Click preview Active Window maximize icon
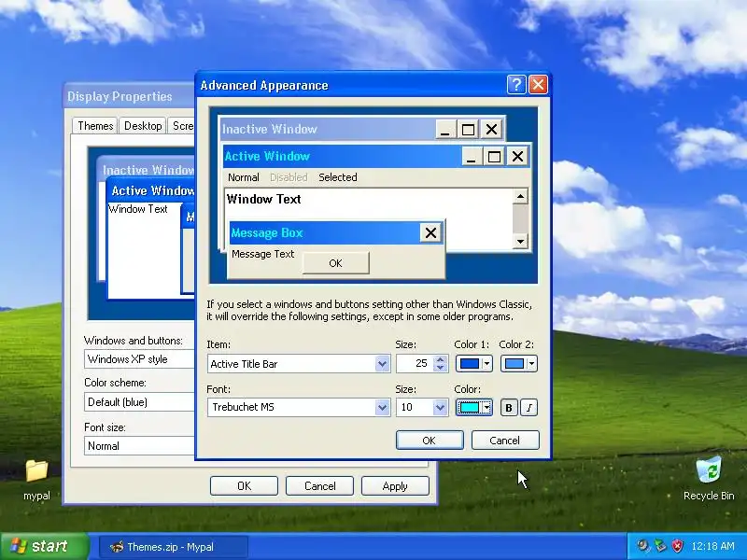The image size is (747, 560). point(494,156)
